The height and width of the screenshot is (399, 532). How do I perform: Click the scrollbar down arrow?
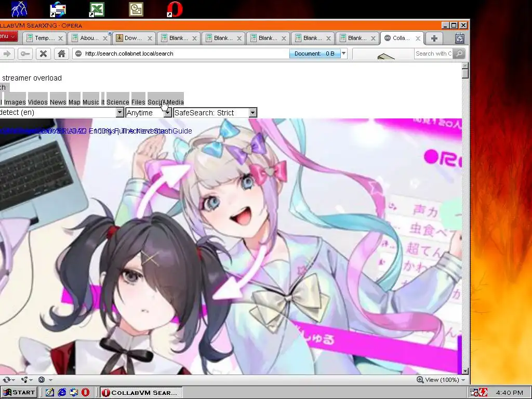point(465,371)
